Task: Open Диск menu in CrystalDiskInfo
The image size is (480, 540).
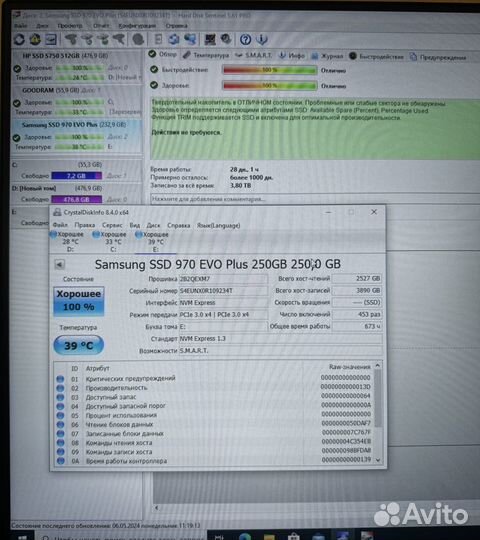Action: pyautogui.click(x=154, y=225)
